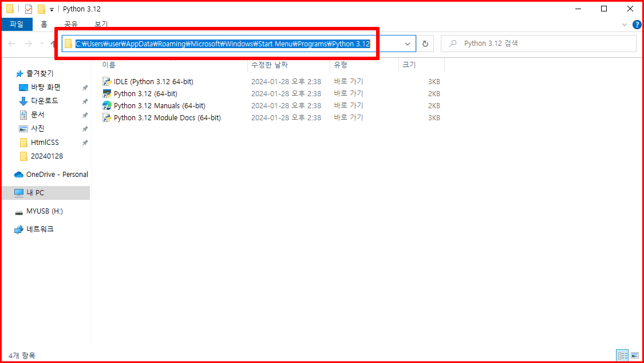Screen dimensions: 644x363
Task: Sort by the 수정한 날짜 column header
Action: click(x=270, y=65)
